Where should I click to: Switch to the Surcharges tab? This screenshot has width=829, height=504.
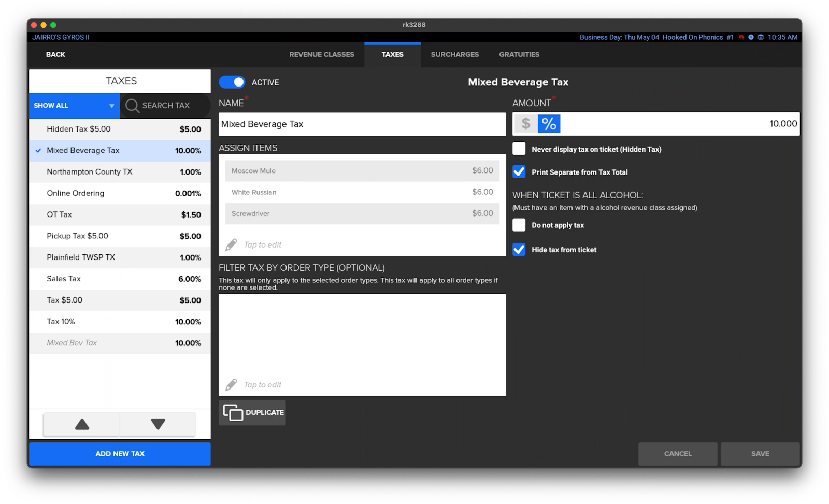tap(454, 54)
